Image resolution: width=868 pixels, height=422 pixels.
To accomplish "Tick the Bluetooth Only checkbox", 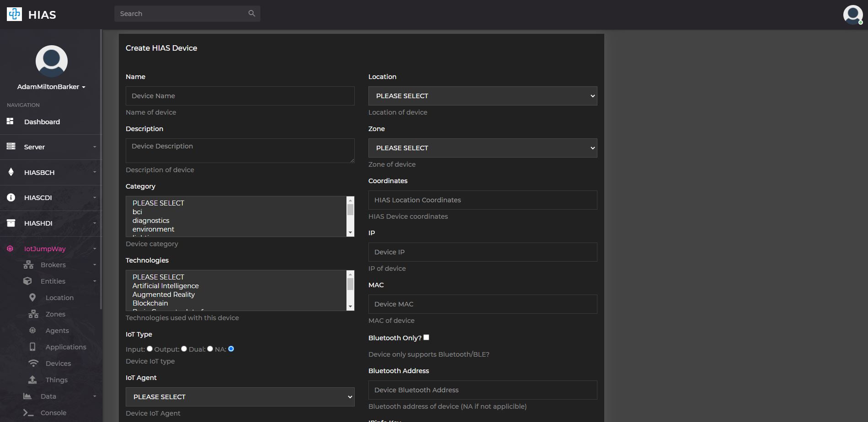I will [426, 338].
